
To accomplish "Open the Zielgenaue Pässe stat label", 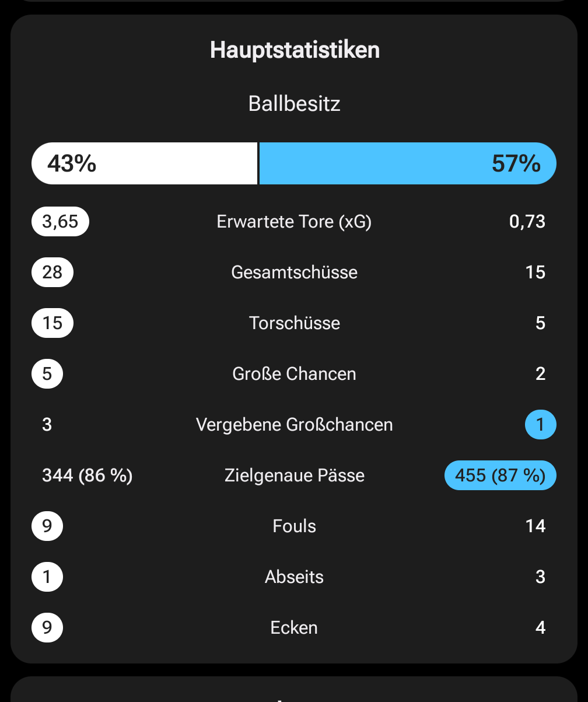I will coord(294,476).
